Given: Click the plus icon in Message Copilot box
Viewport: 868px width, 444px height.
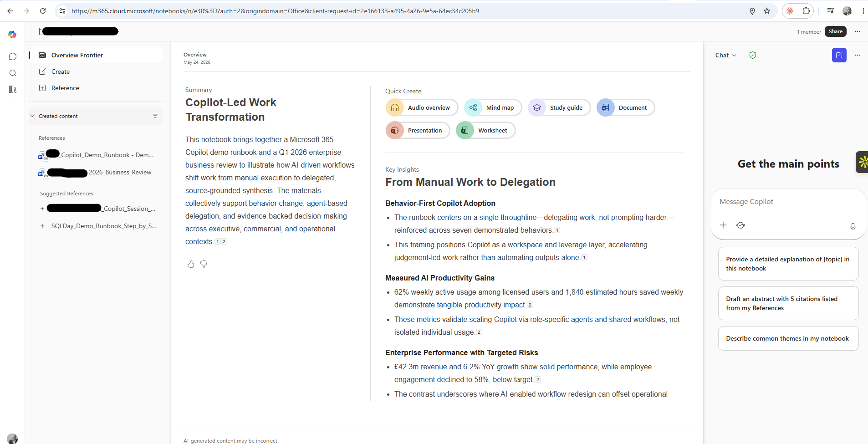Looking at the screenshot, I should point(723,225).
